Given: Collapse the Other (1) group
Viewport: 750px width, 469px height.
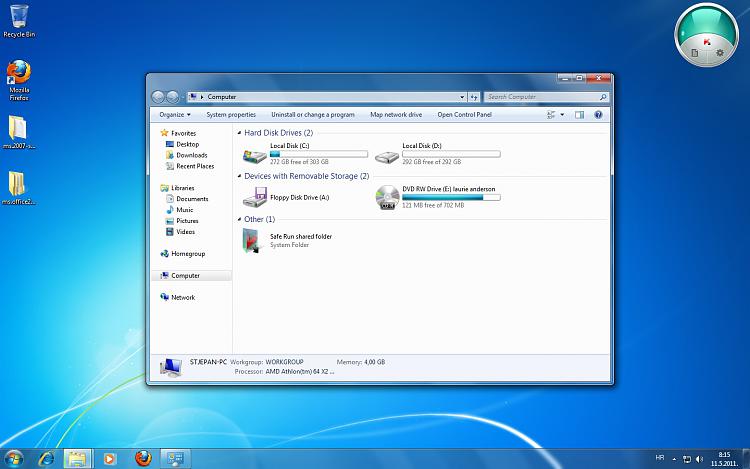Looking at the screenshot, I should tap(239, 219).
